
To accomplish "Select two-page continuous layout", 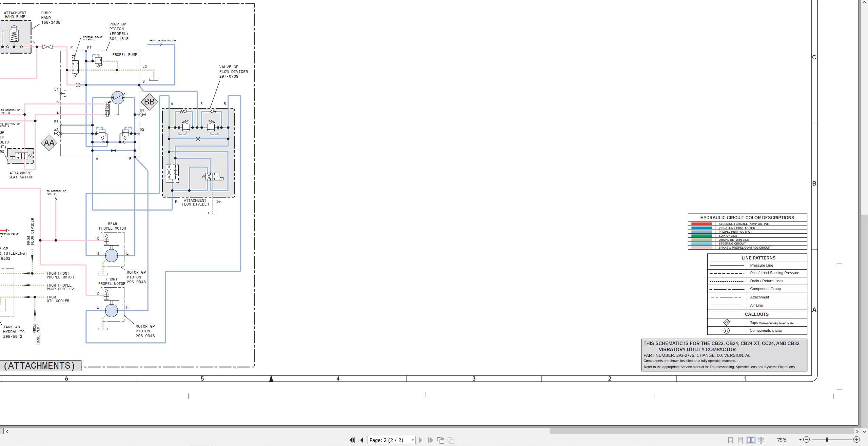I will (x=761, y=440).
